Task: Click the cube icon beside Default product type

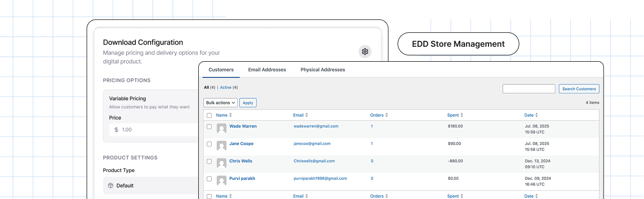Action: click(110, 186)
